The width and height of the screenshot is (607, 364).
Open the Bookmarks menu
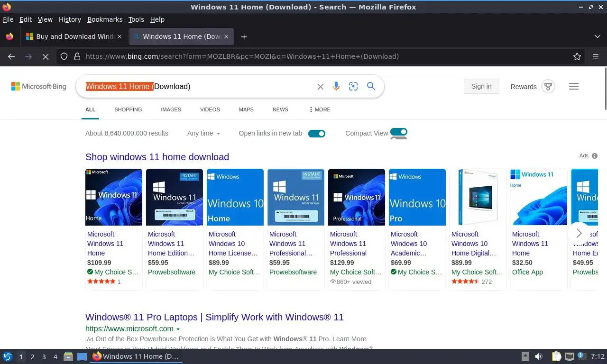[x=105, y=19]
